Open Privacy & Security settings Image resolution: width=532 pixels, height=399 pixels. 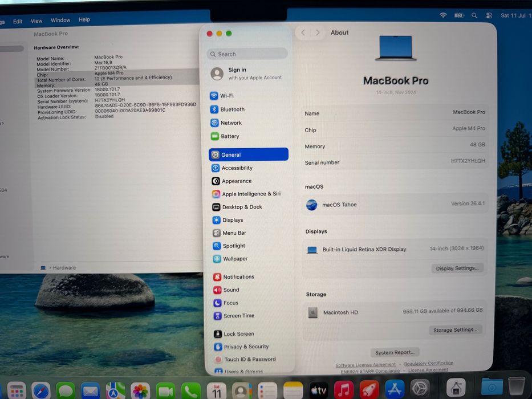241,347
